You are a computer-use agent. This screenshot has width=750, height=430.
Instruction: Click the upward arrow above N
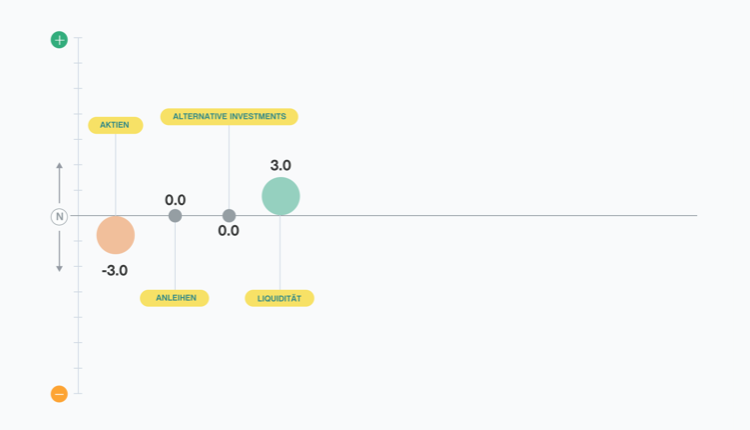tap(59, 183)
